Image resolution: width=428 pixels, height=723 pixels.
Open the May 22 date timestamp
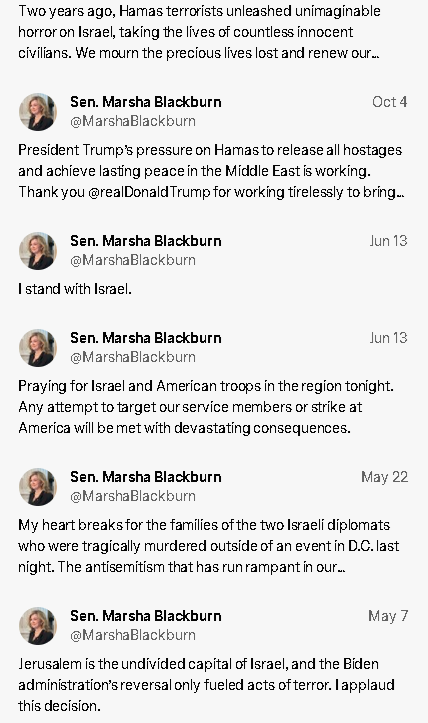click(x=385, y=477)
